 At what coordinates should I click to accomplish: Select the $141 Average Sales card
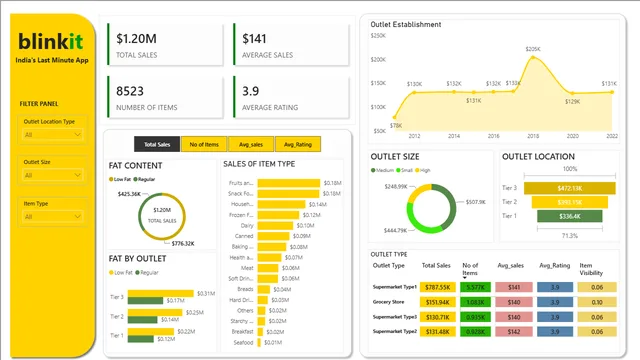(x=292, y=44)
